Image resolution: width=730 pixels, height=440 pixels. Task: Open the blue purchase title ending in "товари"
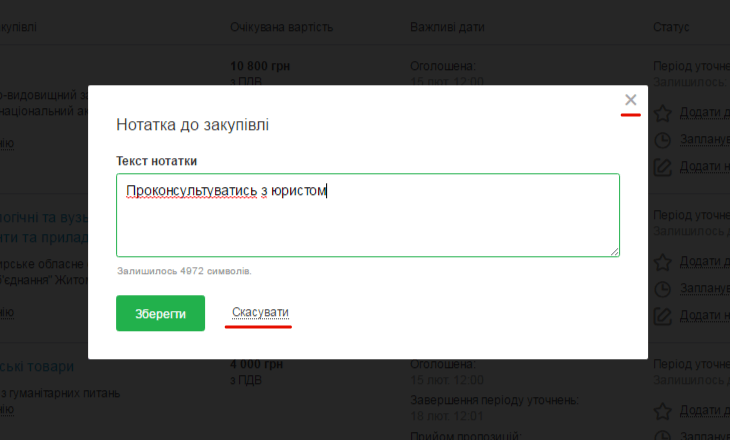[40, 364]
